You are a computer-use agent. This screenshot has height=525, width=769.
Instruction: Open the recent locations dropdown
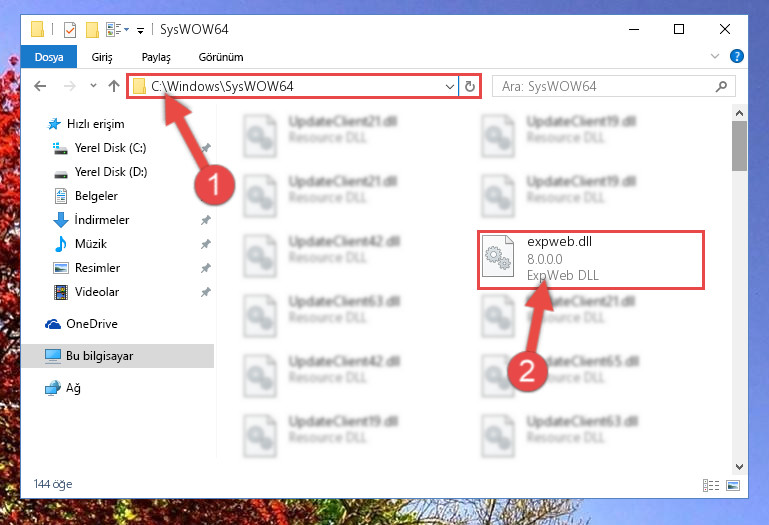coord(93,86)
